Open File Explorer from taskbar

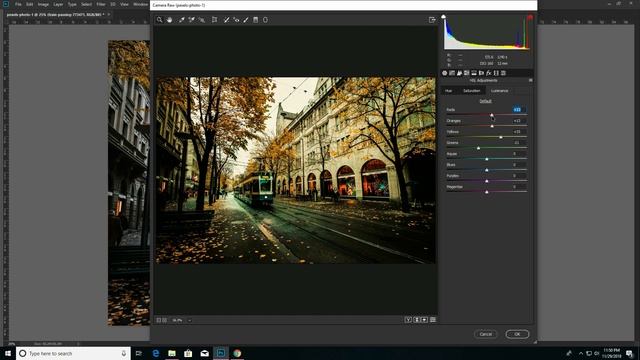pyautogui.click(x=172, y=353)
